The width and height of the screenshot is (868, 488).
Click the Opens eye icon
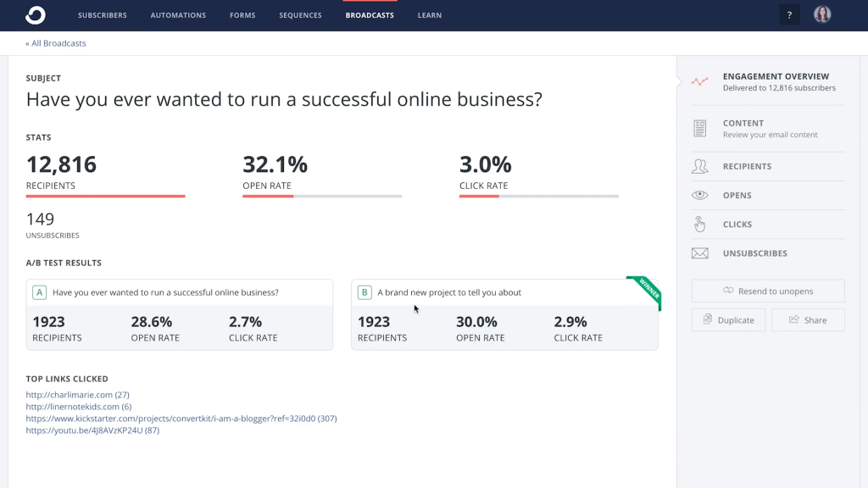[699, 196]
